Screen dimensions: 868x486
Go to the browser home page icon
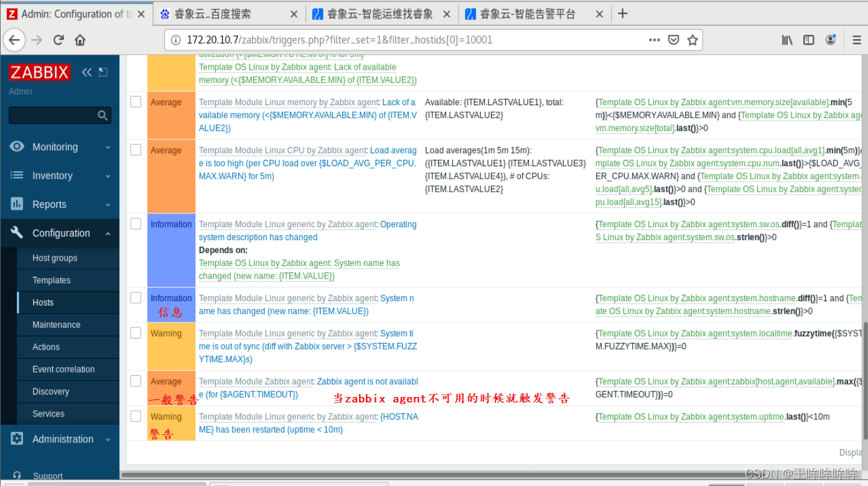tap(80, 40)
